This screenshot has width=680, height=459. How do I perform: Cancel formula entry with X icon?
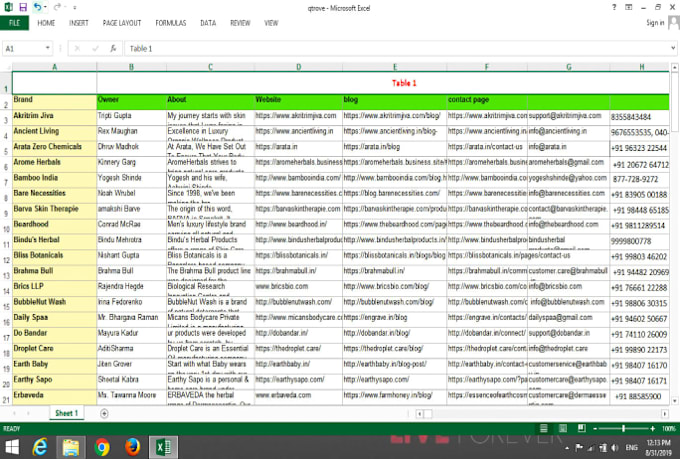pyautogui.click(x=77, y=49)
